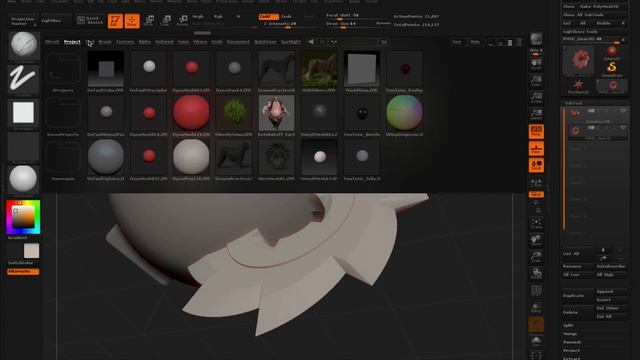Select the large gear tool thumbnail
Viewport: 640px width, 360px height.
tap(578, 60)
